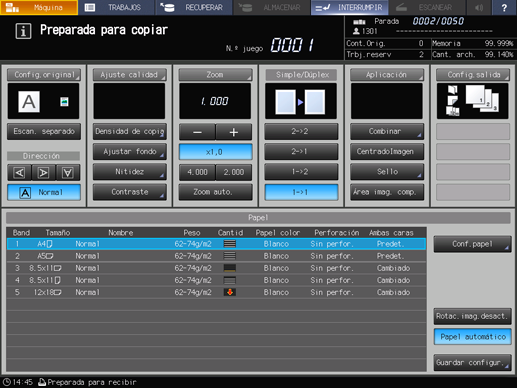Viewport: 517px width, 388px height.
Task: Select the x1,0 zoom preset
Action: 215,152
